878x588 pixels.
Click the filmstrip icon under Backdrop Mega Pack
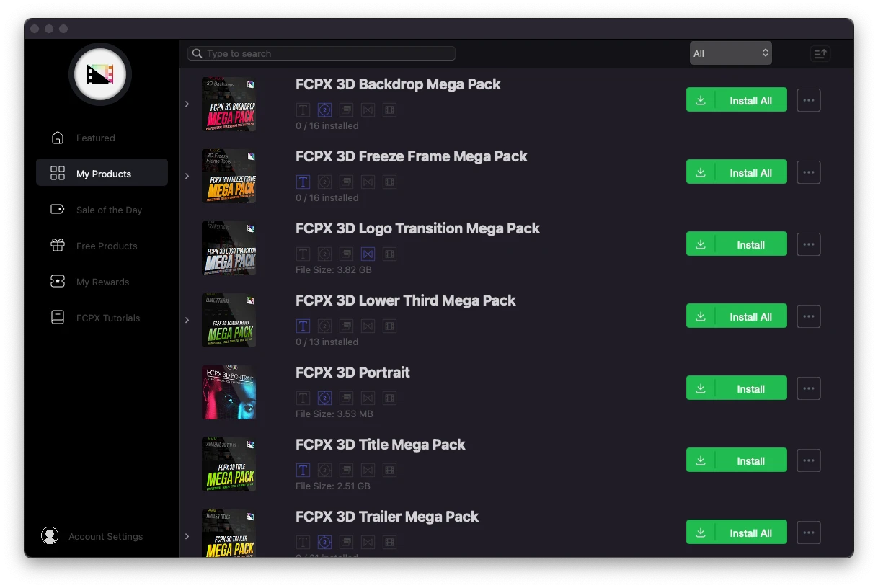click(x=389, y=110)
